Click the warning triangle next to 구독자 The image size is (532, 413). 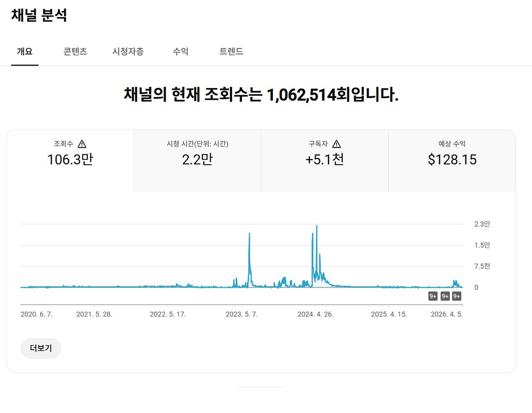click(x=337, y=144)
